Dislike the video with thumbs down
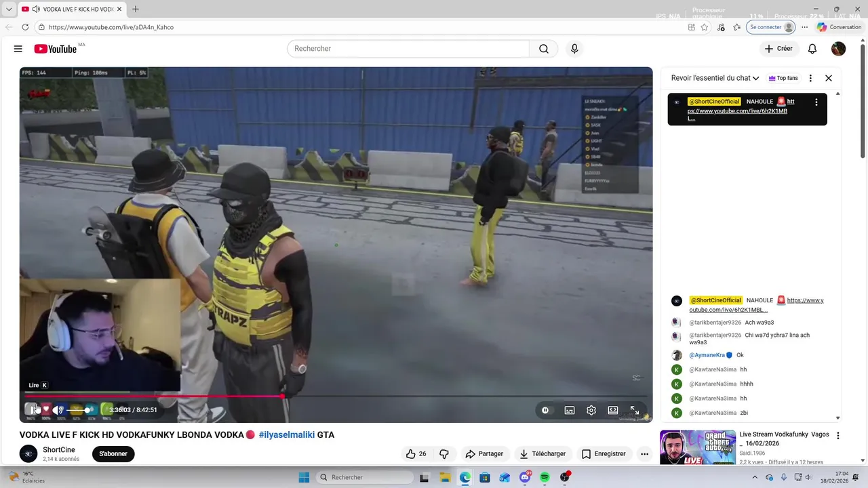This screenshot has width=868, height=488. click(x=444, y=454)
